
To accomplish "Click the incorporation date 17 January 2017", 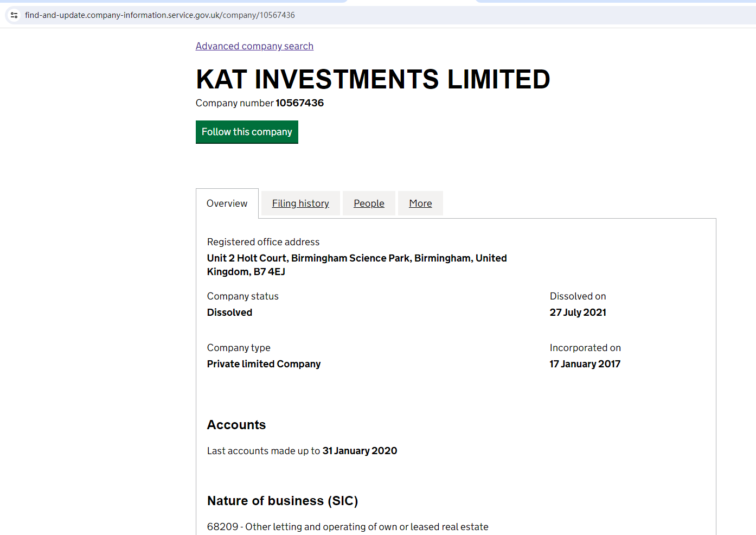I will click(585, 364).
